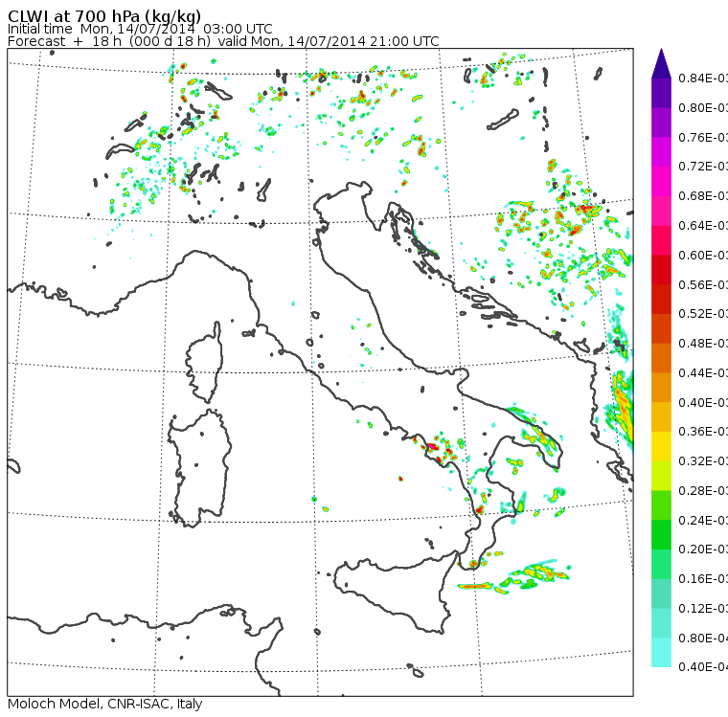Click the 0.64E-03 legend label
The image size is (728, 717).
pyautogui.click(x=703, y=226)
